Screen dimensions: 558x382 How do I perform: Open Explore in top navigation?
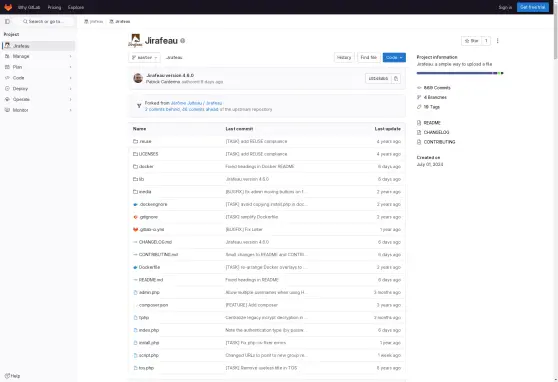pos(76,7)
